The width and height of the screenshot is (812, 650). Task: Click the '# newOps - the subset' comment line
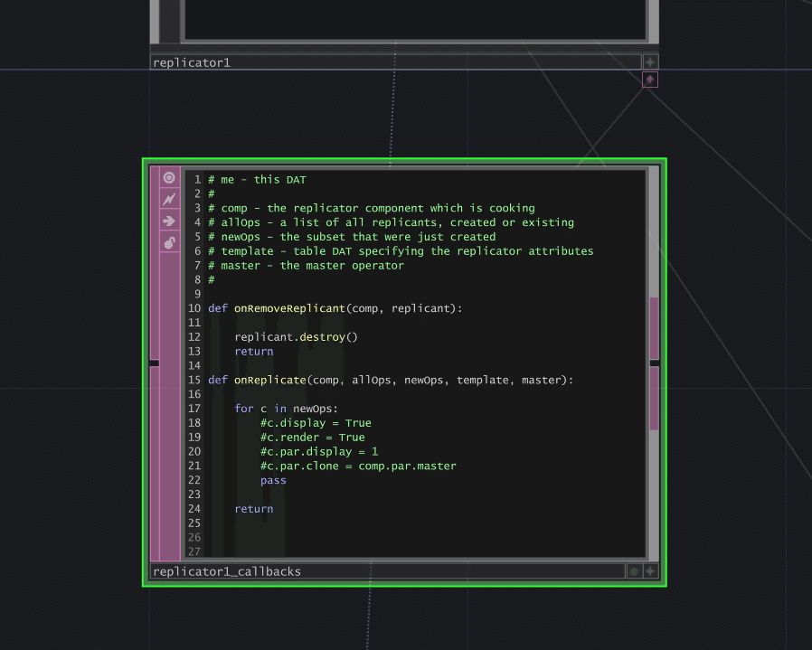pyautogui.click(x=352, y=237)
